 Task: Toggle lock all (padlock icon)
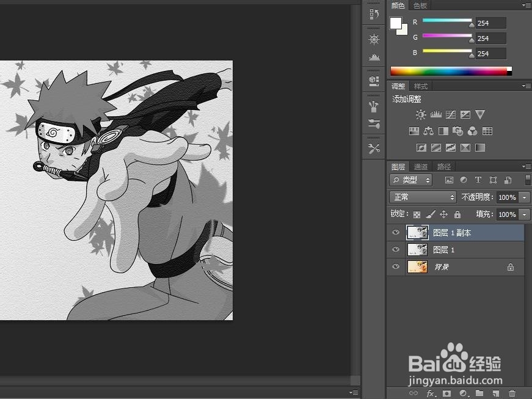click(457, 214)
